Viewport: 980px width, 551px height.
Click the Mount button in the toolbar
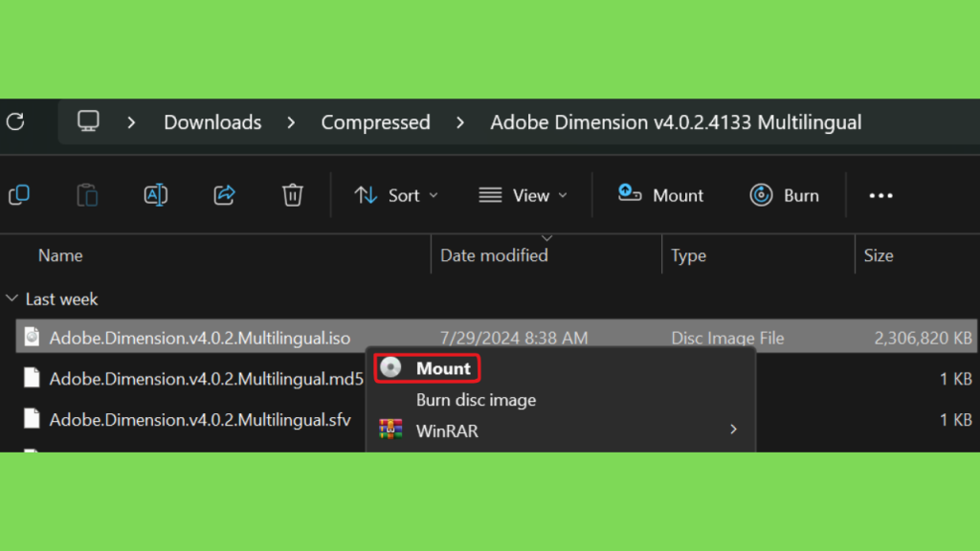tap(660, 195)
